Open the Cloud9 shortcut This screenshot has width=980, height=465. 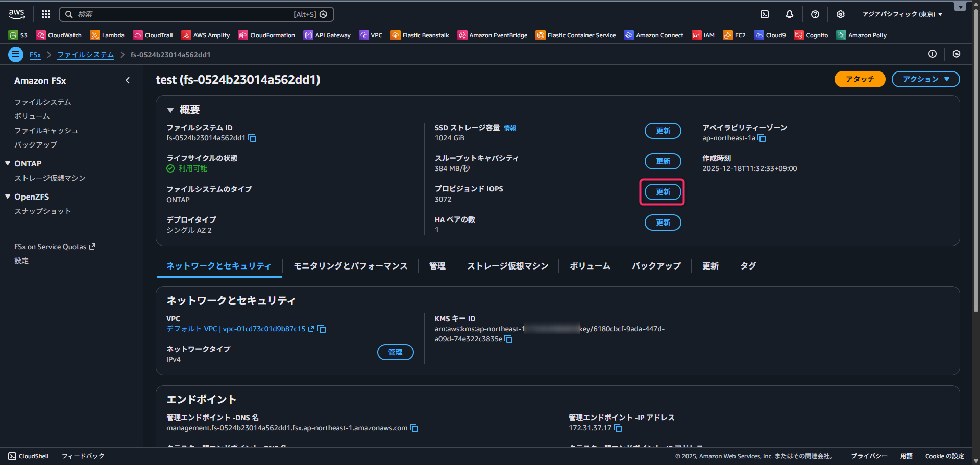(770, 35)
